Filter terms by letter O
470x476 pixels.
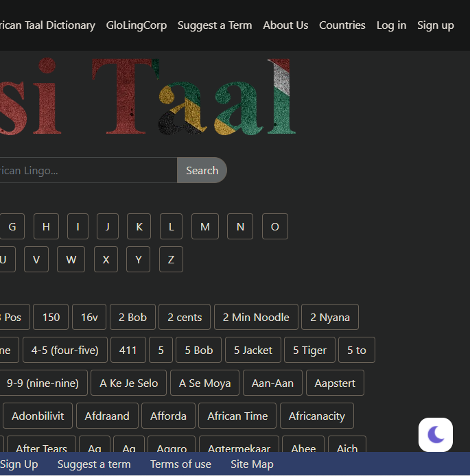pyautogui.click(x=275, y=226)
